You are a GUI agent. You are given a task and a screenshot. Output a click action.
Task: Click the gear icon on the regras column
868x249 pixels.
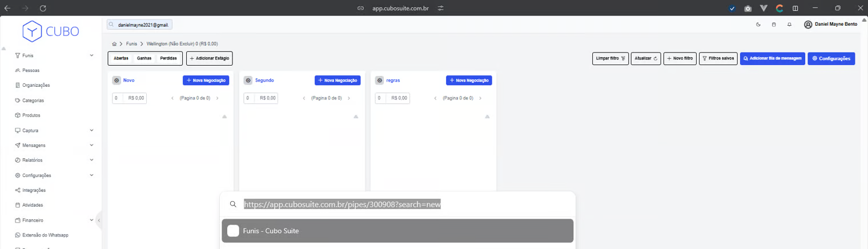click(x=379, y=81)
